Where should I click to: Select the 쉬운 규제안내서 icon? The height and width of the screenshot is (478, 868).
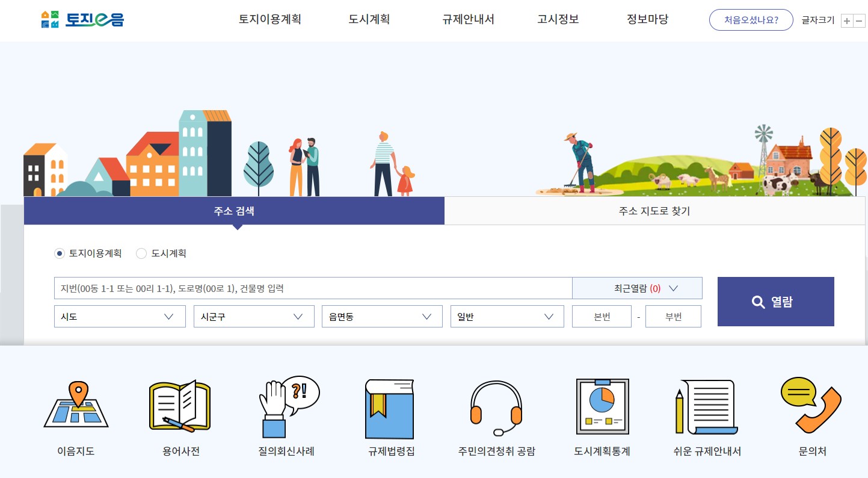[706, 415]
